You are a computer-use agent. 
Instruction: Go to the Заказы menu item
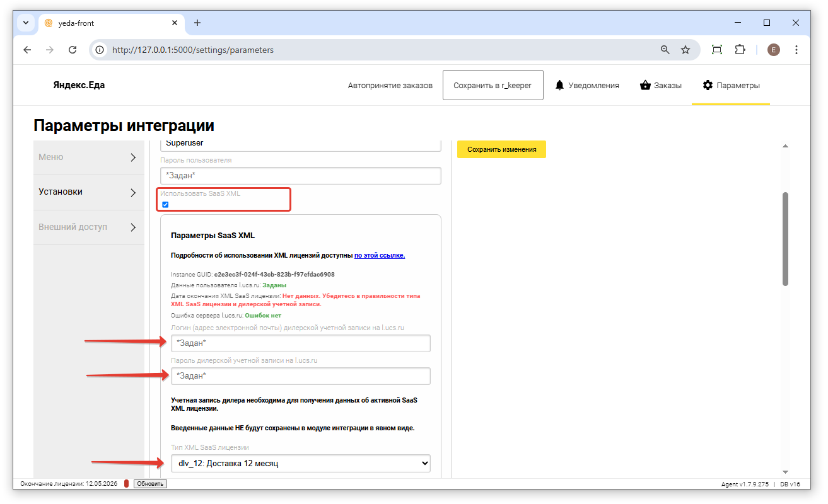(660, 85)
